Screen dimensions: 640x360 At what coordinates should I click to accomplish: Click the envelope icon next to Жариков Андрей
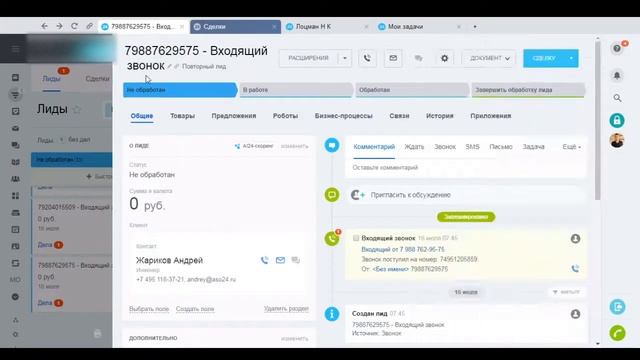click(280, 260)
